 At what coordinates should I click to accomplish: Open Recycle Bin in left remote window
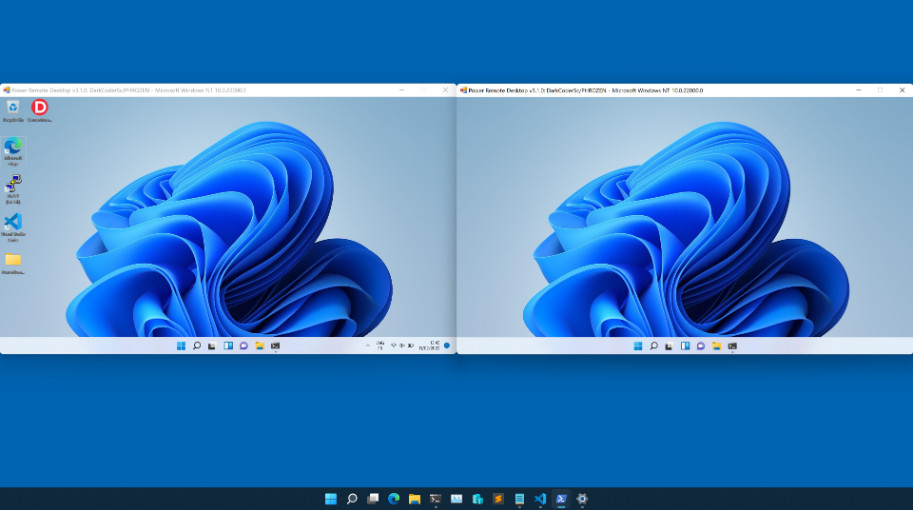(x=13, y=111)
